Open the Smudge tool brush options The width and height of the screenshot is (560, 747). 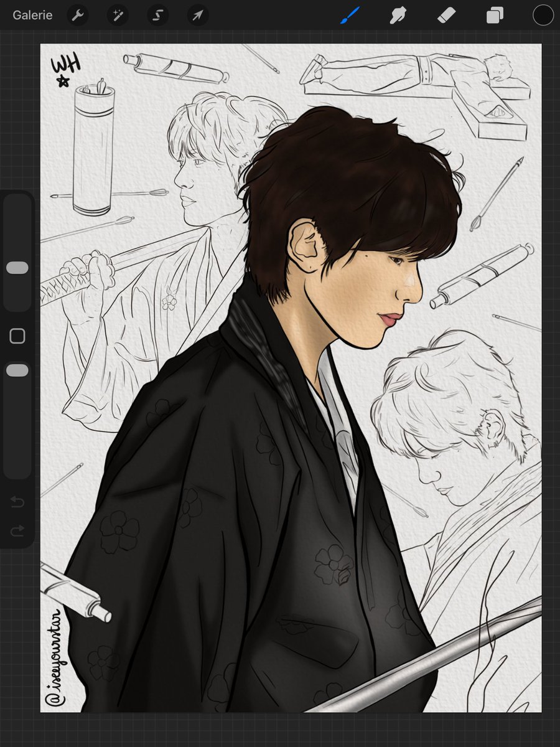(398, 15)
